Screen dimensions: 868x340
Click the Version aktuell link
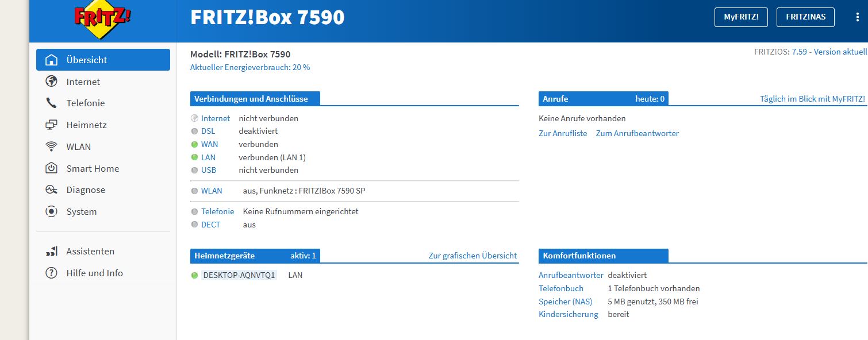840,52
